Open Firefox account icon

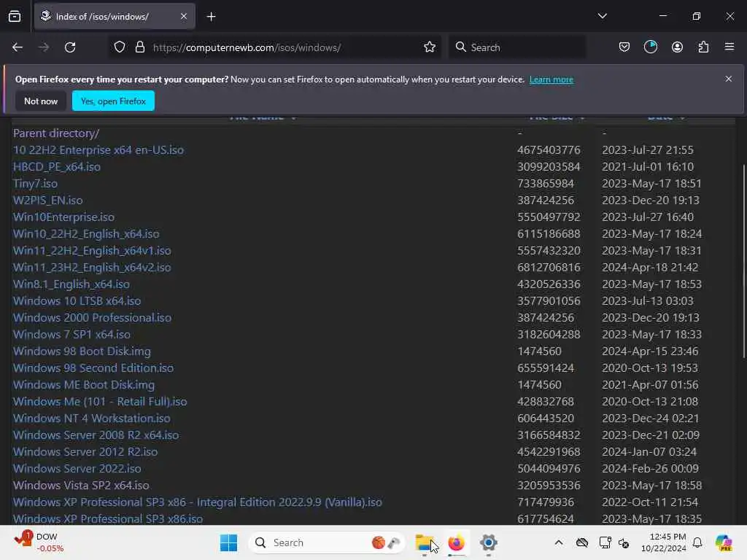point(677,47)
